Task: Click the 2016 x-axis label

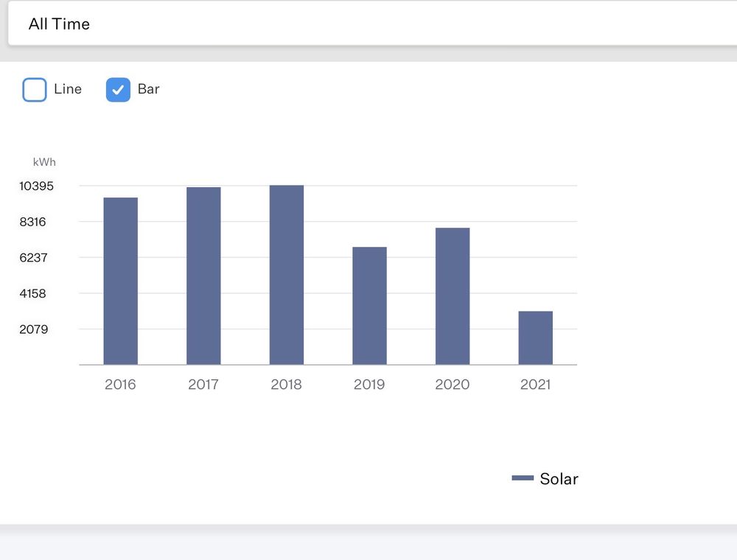Action: tap(120, 385)
